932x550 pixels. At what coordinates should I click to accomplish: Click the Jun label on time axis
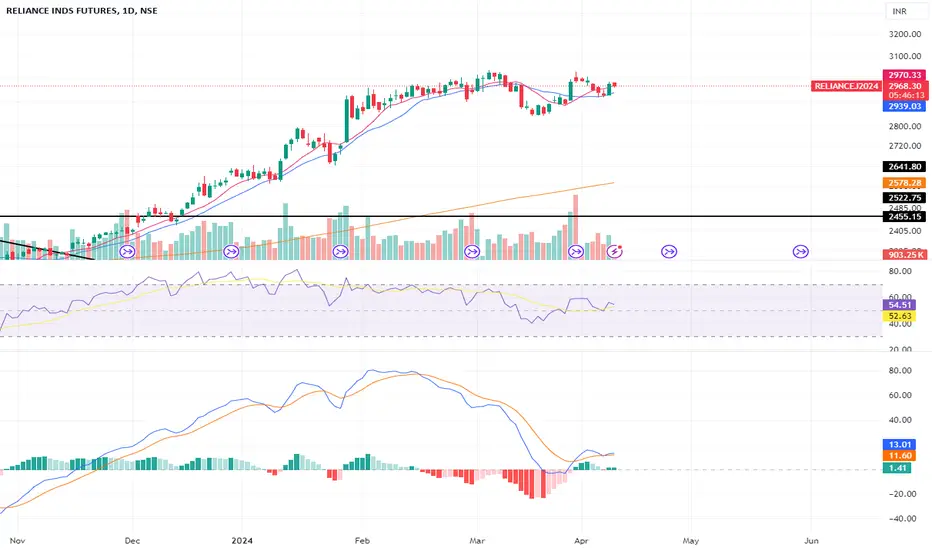pyautogui.click(x=811, y=540)
